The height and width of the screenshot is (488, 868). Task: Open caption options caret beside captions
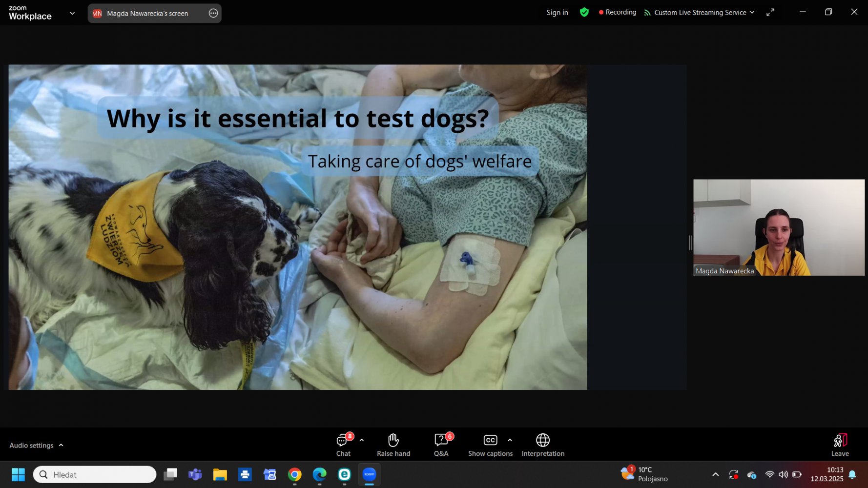tap(510, 440)
